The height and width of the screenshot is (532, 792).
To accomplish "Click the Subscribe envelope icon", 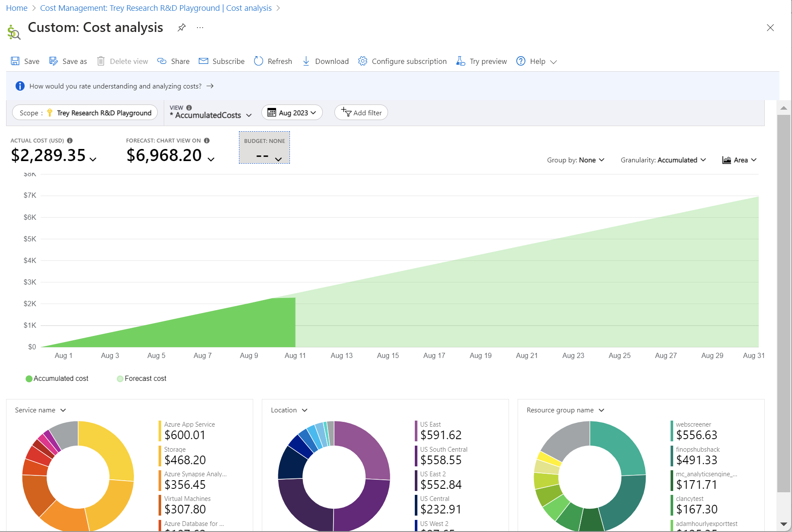I will coord(204,61).
